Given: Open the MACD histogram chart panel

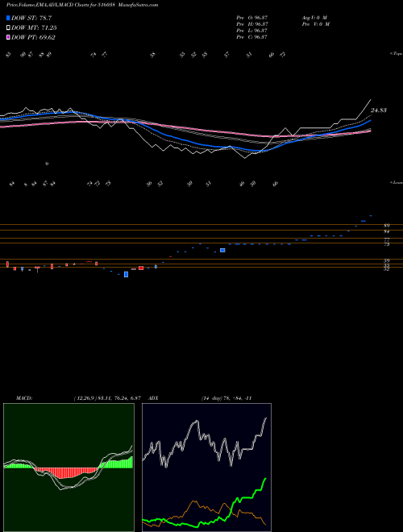Looking at the screenshot, I should [69, 468].
